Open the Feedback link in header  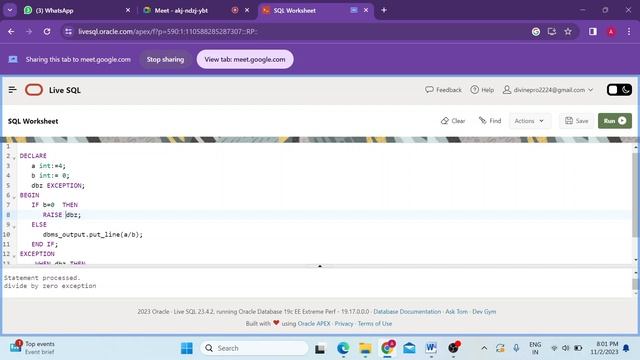pyautogui.click(x=443, y=90)
